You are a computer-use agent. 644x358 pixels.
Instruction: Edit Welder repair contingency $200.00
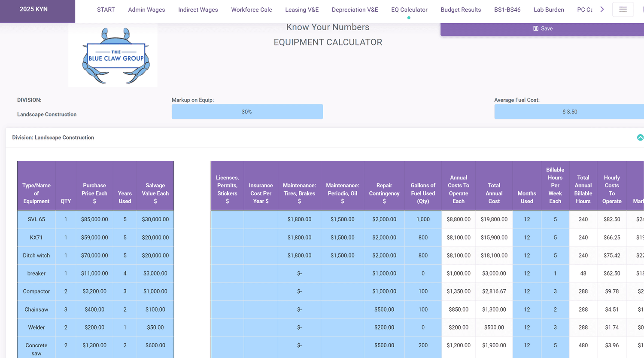(x=384, y=328)
